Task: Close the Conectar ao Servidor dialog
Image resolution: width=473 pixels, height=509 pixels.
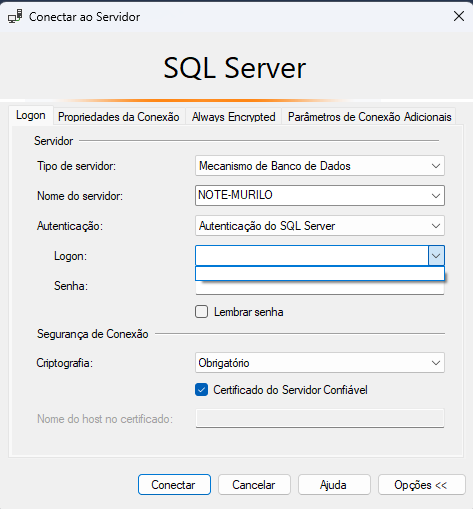Action: [x=459, y=16]
